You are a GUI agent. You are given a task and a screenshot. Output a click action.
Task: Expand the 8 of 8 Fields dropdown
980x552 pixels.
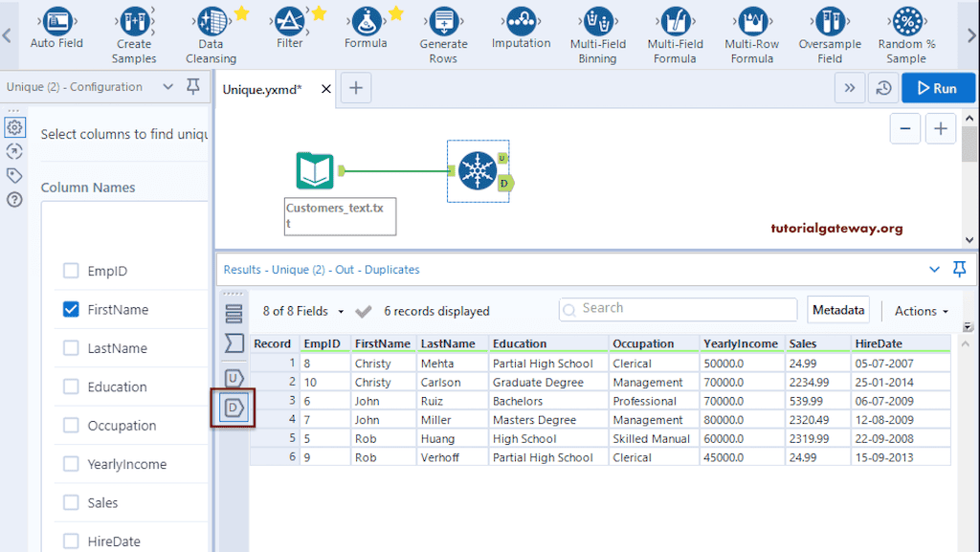click(x=303, y=311)
